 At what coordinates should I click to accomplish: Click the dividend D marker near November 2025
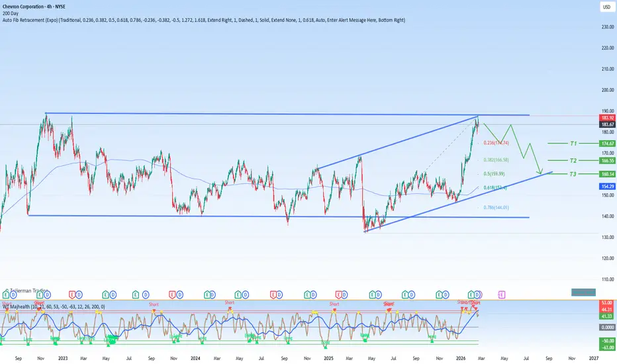(x=446, y=295)
